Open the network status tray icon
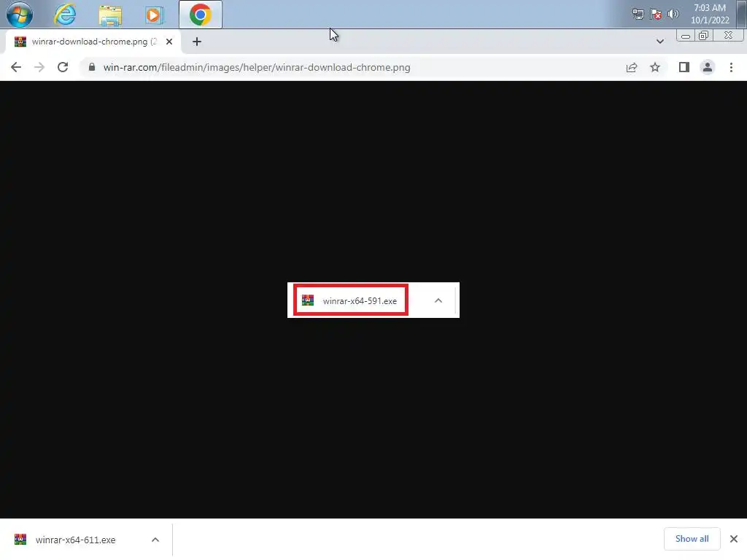This screenshot has width=747, height=560. 638,15
